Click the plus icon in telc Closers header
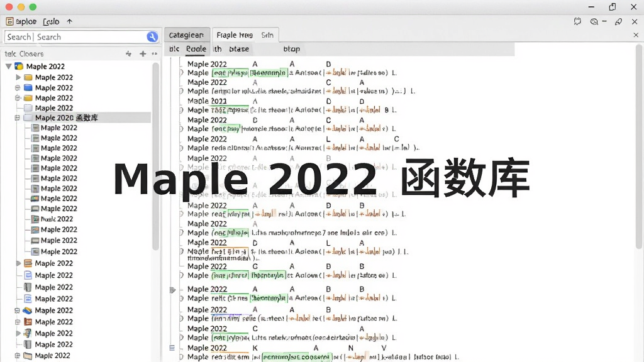Viewport: 644px width, 362px height. (143, 54)
